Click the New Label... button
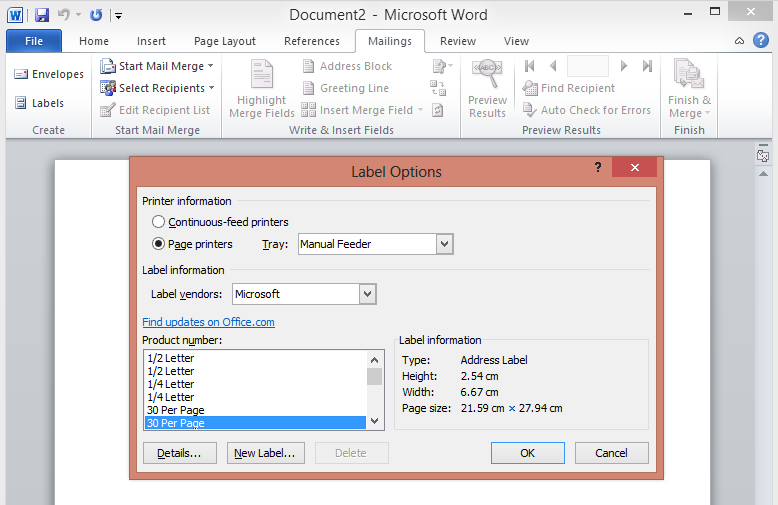This screenshot has height=505, width=778. 265,453
